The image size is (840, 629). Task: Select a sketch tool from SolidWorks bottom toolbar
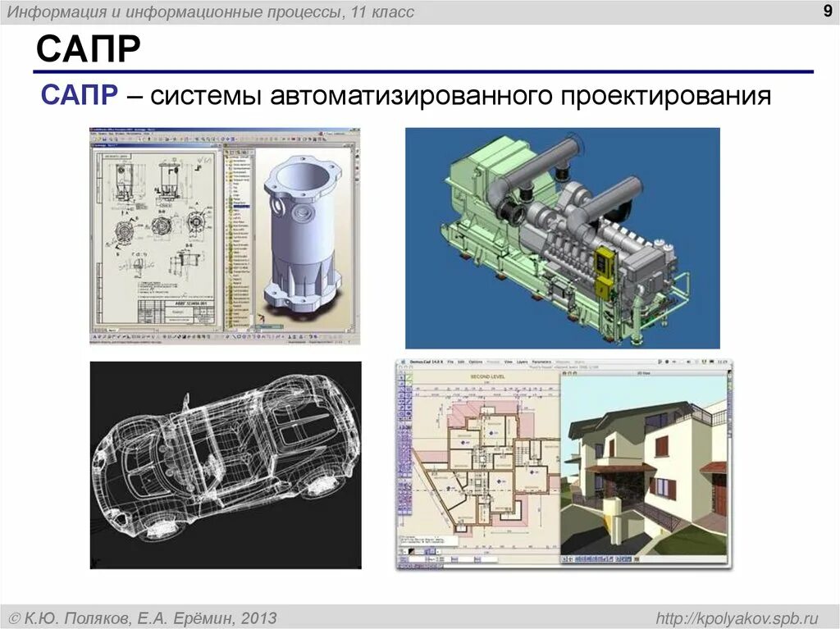click(x=234, y=338)
